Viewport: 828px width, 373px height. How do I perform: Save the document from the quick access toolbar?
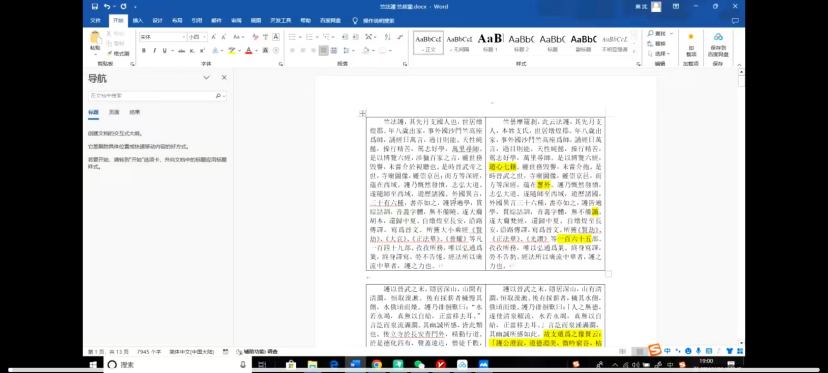click(x=94, y=6)
